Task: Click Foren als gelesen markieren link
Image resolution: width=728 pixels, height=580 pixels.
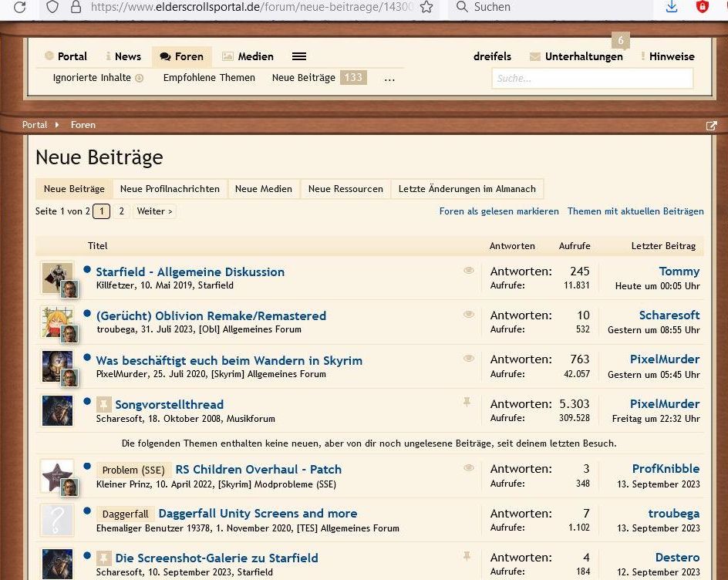Action: (x=499, y=211)
